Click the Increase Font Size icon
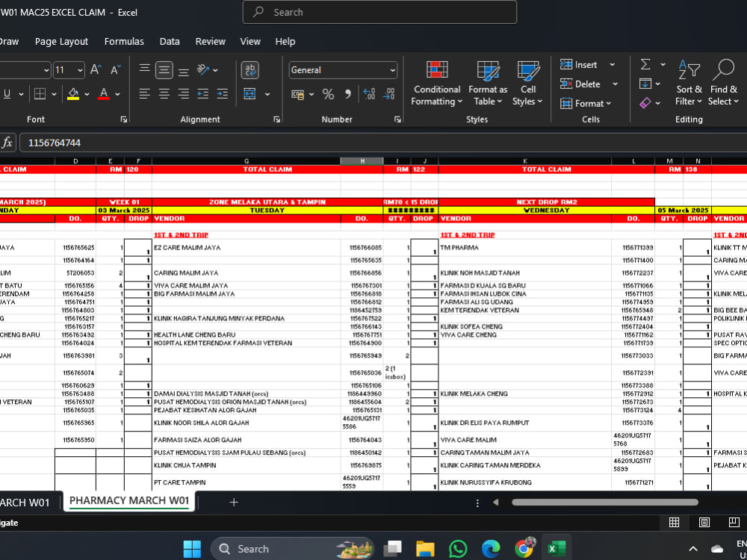This screenshot has height=560, width=747. click(x=96, y=70)
